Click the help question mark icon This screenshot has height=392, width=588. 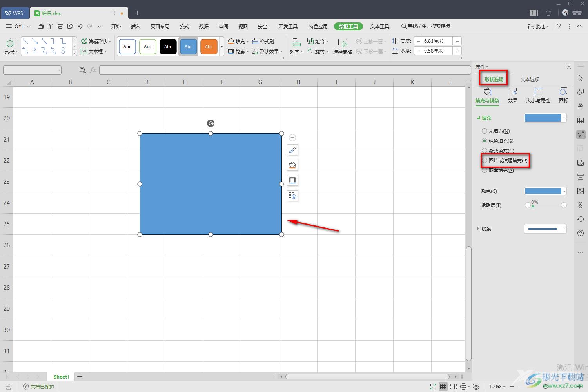point(559,26)
